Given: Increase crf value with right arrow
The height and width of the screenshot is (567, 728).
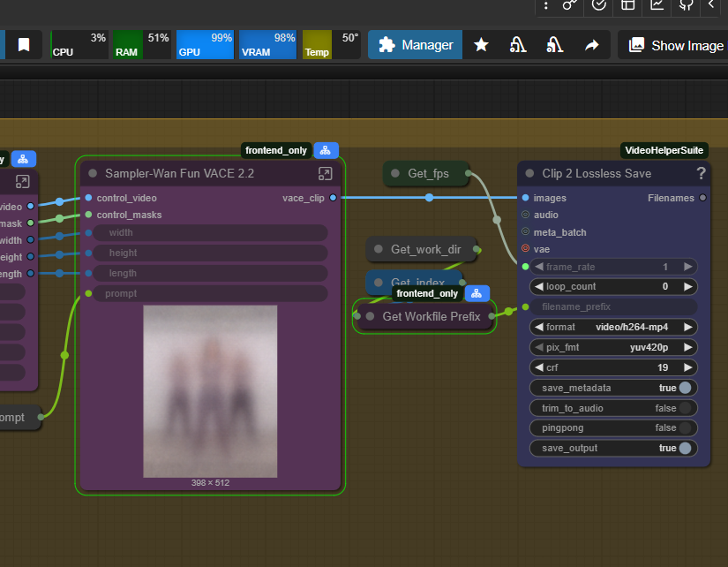Looking at the screenshot, I should point(688,367).
